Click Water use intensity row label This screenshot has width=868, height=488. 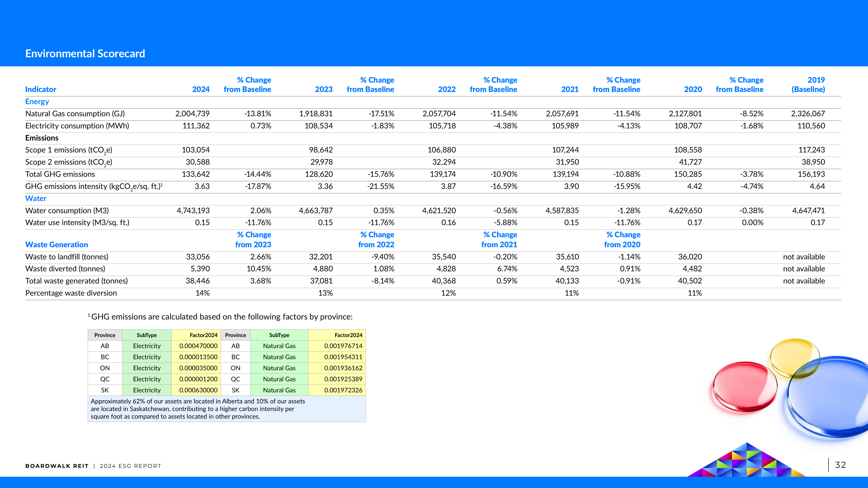pyautogui.click(x=77, y=223)
